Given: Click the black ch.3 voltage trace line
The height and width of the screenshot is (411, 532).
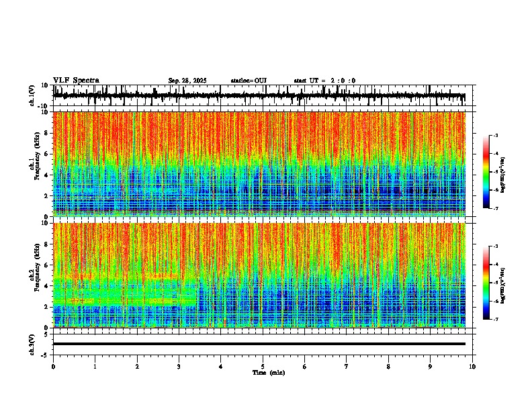Looking at the screenshot, I should 259,344.
